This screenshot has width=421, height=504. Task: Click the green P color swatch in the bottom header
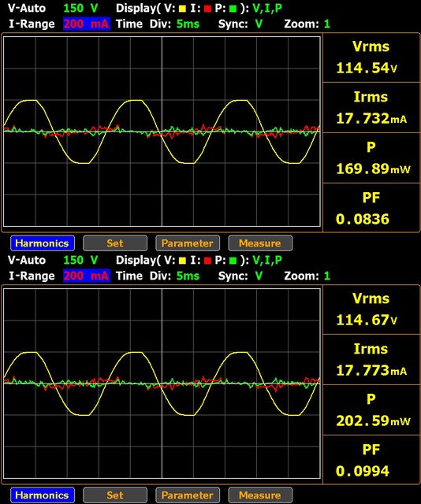(x=233, y=261)
